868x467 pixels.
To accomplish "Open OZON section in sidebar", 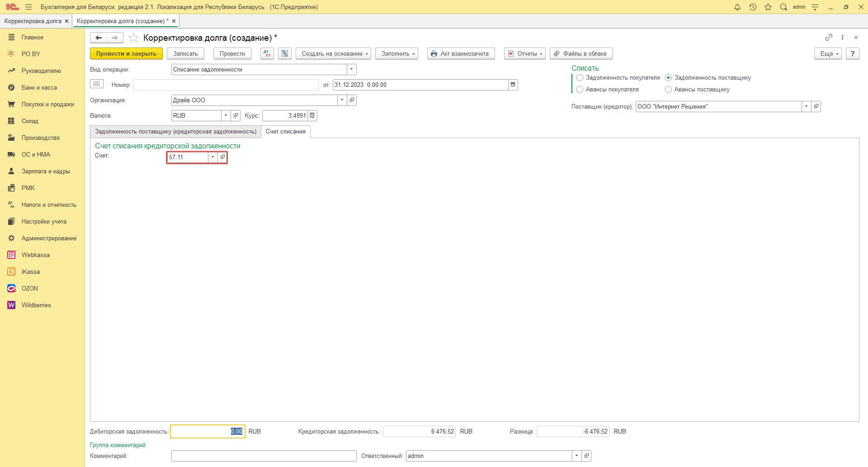I will pos(30,288).
